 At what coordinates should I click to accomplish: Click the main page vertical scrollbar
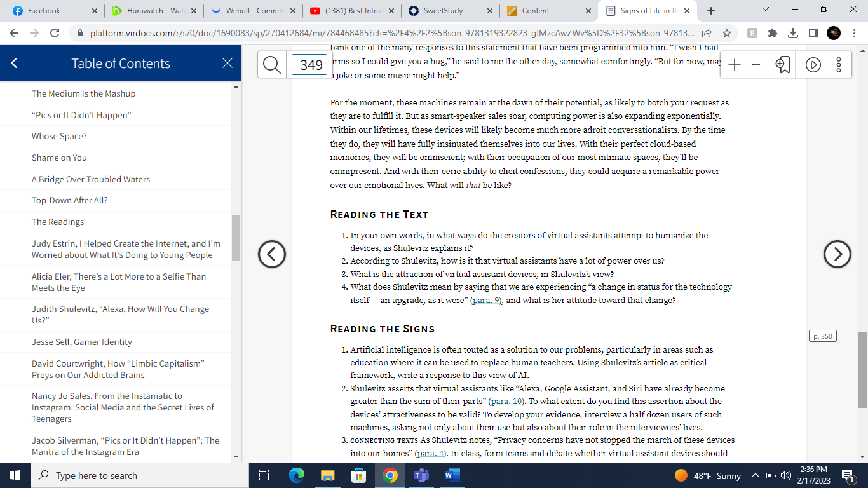tap(862, 370)
